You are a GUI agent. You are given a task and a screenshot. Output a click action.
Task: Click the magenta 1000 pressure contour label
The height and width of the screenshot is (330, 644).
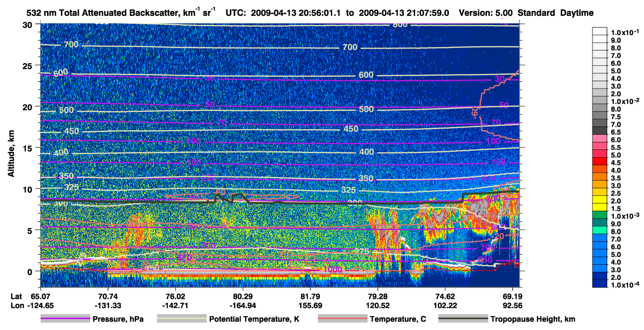333,270
